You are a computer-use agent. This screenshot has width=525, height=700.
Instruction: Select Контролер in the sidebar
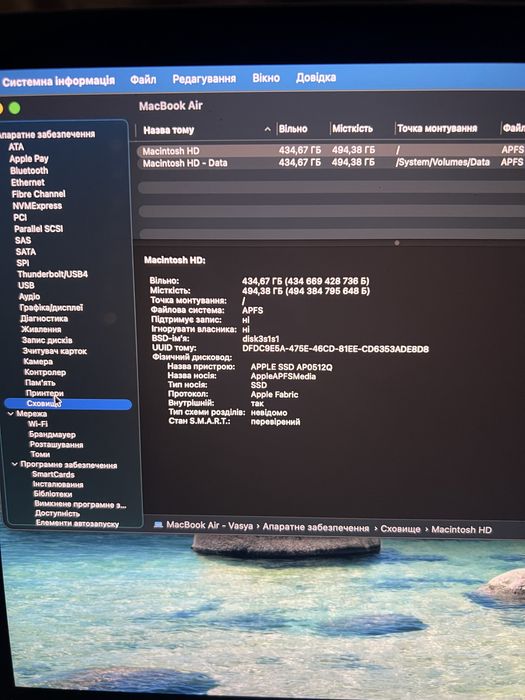coord(45,372)
